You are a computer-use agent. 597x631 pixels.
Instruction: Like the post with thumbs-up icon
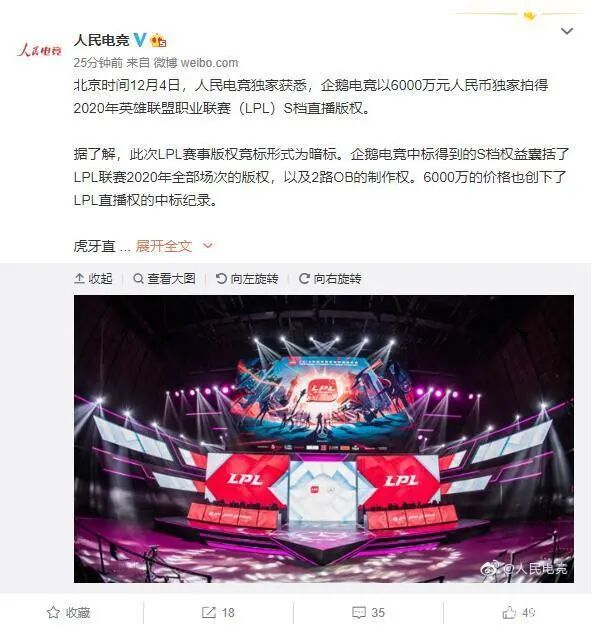point(519,613)
